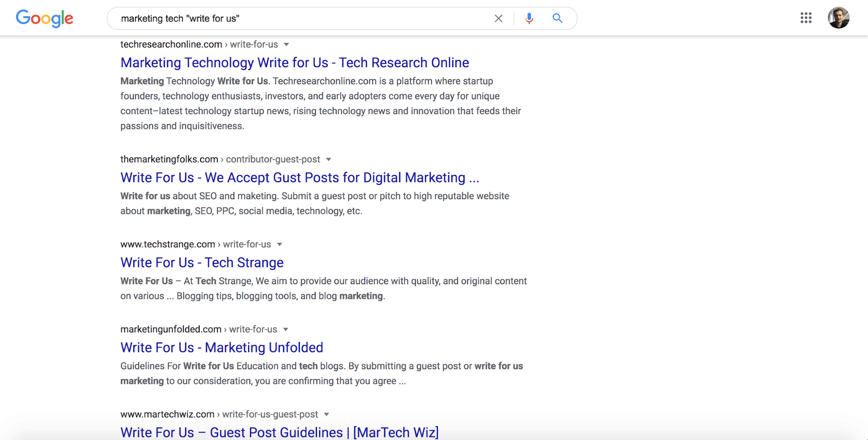Click the themarketingfolks.com breadcrumb URL
This screenshot has height=440, width=868.
(220, 159)
